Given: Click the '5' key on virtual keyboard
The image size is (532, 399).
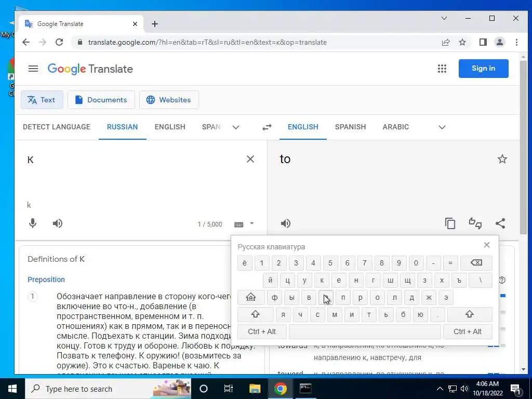Looking at the screenshot, I should click(330, 263).
